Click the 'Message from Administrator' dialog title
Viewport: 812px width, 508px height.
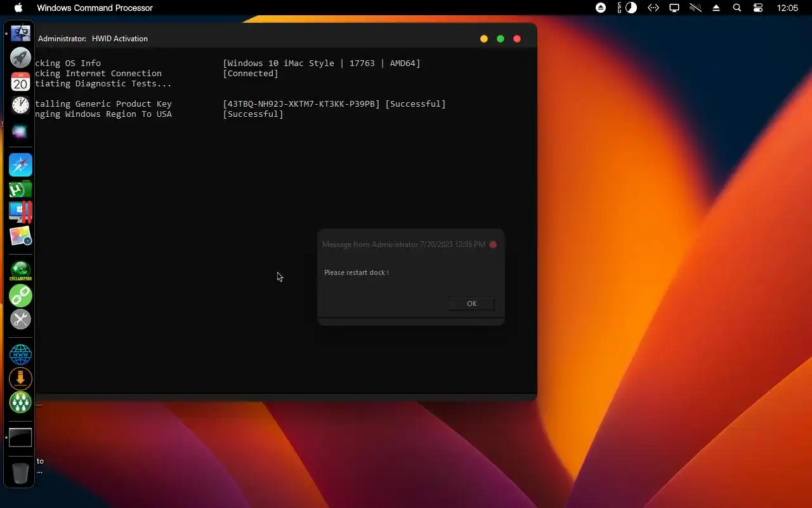403,244
